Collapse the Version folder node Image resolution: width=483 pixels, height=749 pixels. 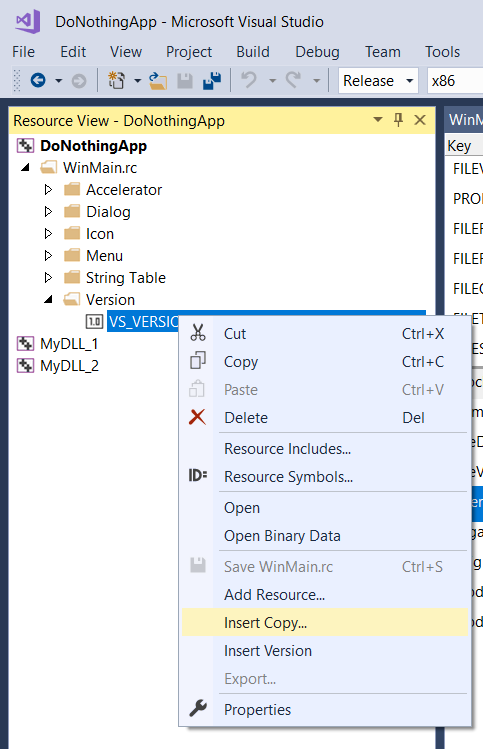click(48, 299)
